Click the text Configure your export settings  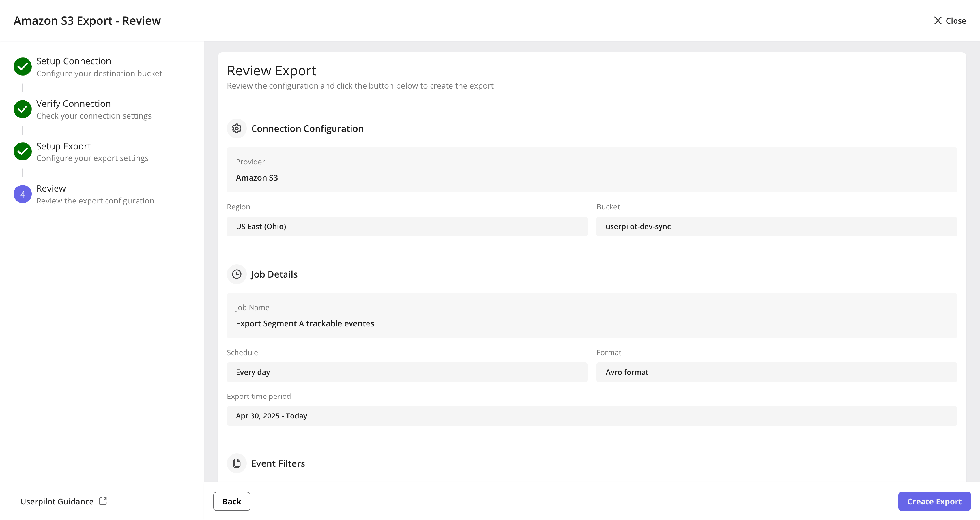pos(92,158)
